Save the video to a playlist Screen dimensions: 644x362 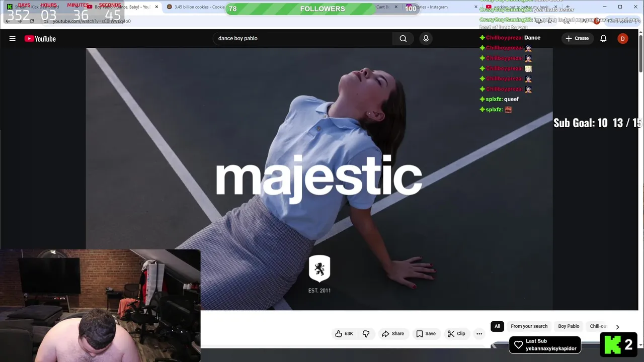[426, 334]
